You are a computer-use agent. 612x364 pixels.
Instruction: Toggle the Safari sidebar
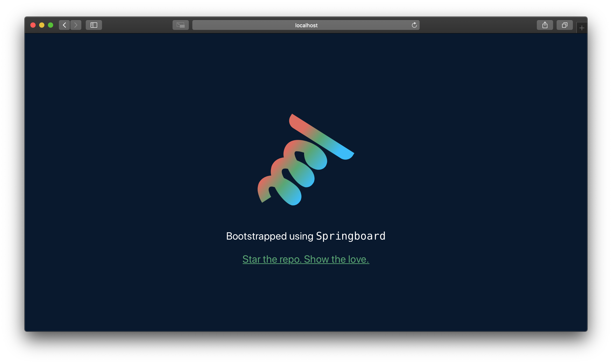(x=94, y=25)
